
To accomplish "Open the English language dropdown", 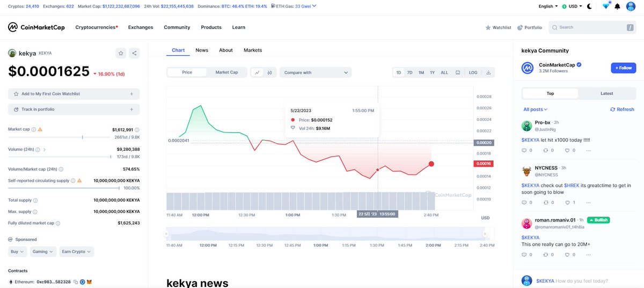I will tap(548, 6).
